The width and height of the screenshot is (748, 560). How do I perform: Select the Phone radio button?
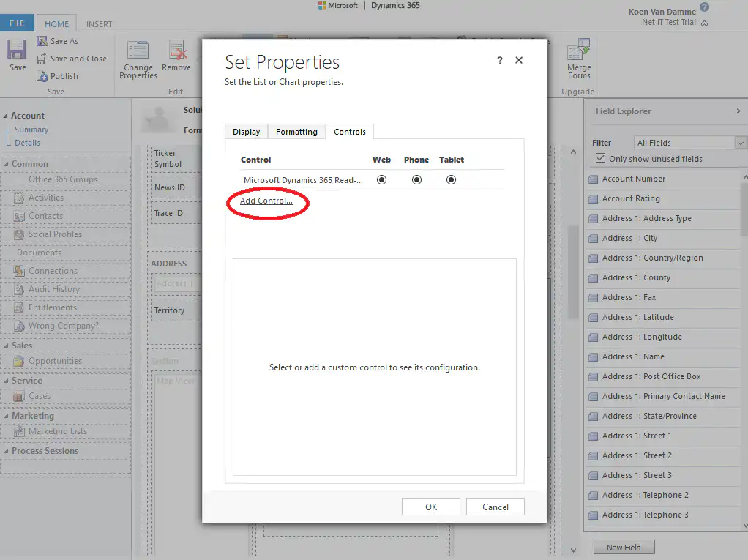(416, 179)
